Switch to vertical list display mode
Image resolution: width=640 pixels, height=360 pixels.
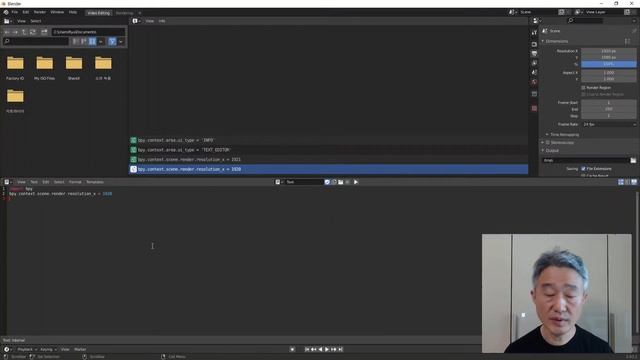tap(75, 41)
